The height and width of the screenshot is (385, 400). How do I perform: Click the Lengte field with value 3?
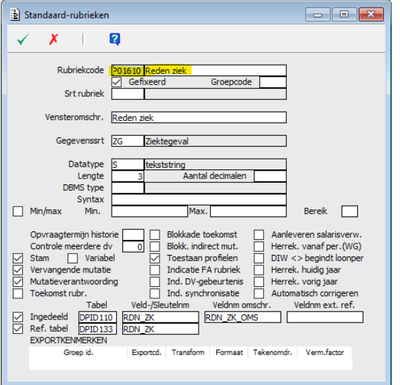128,176
